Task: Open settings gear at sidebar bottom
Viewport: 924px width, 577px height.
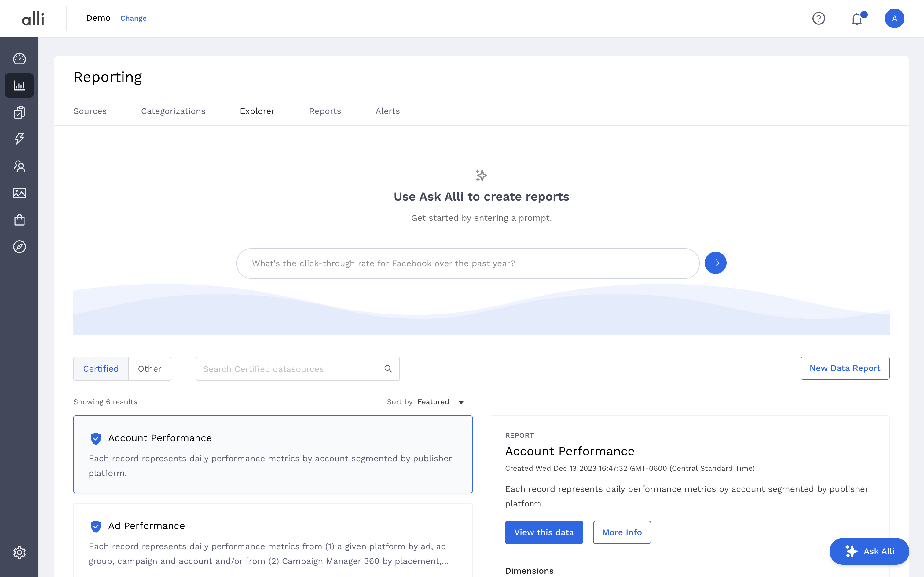Action: click(19, 552)
